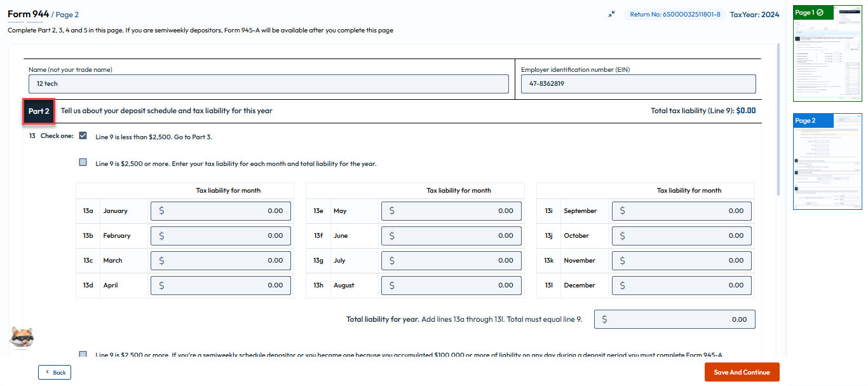868x386 pixels.
Task: Click the 13b February liability field
Action: tap(220, 236)
